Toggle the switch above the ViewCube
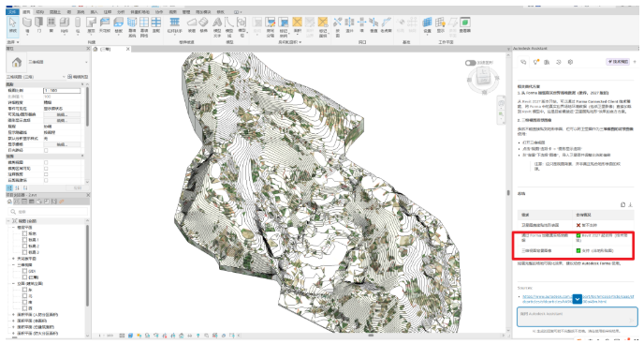This screenshot has height=344, width=644. (x=470, y=63)
